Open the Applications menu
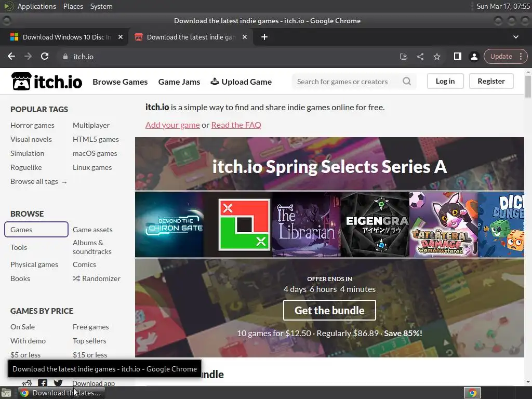Image resolution: width=532 pixels, height=399 pixels. tap(37, 6)
